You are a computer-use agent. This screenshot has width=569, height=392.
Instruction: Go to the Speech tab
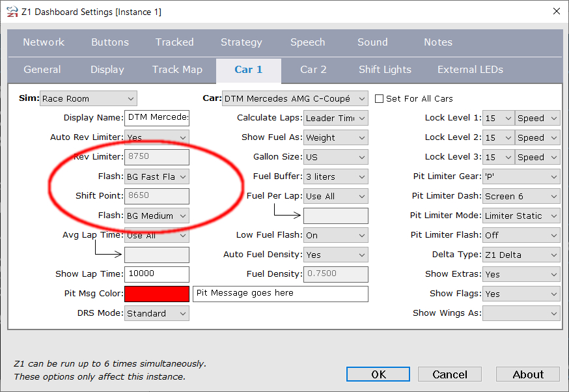click(308, 42)
